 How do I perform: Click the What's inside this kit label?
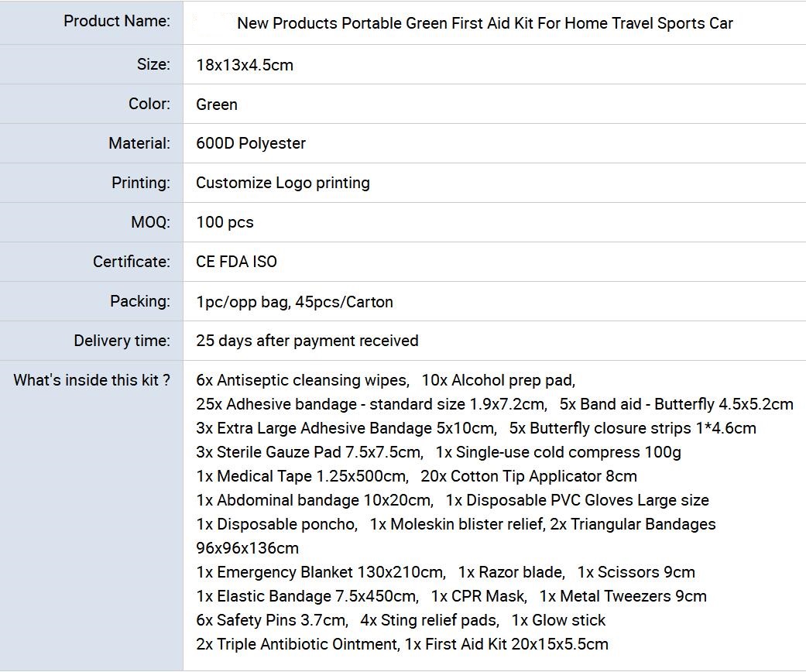click(91, 381)
